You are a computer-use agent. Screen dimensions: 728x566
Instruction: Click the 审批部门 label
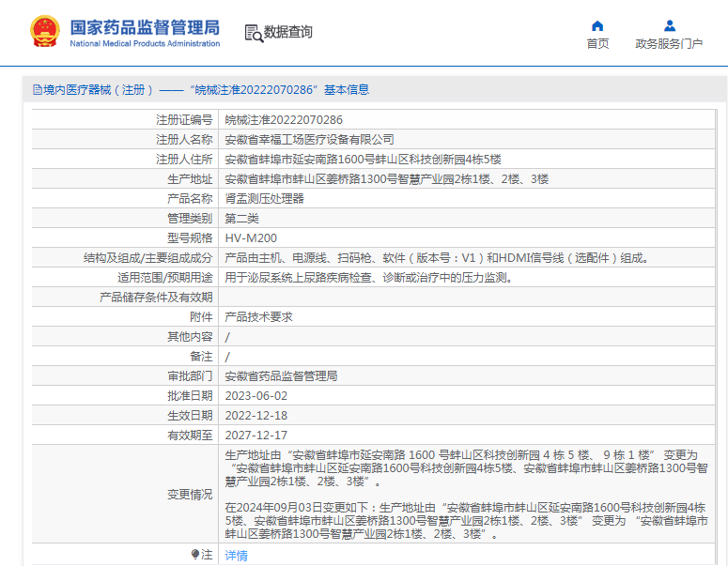tap(190, 375)
